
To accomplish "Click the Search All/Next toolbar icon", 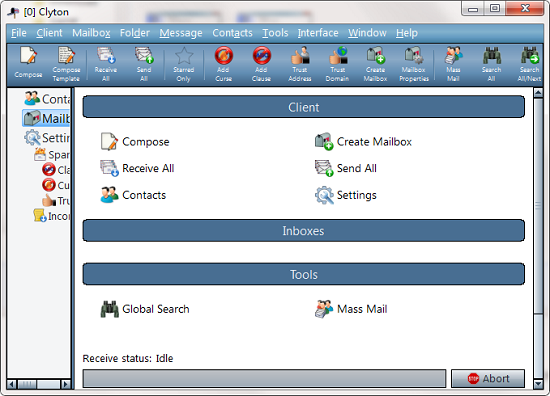I will (529, 64).
